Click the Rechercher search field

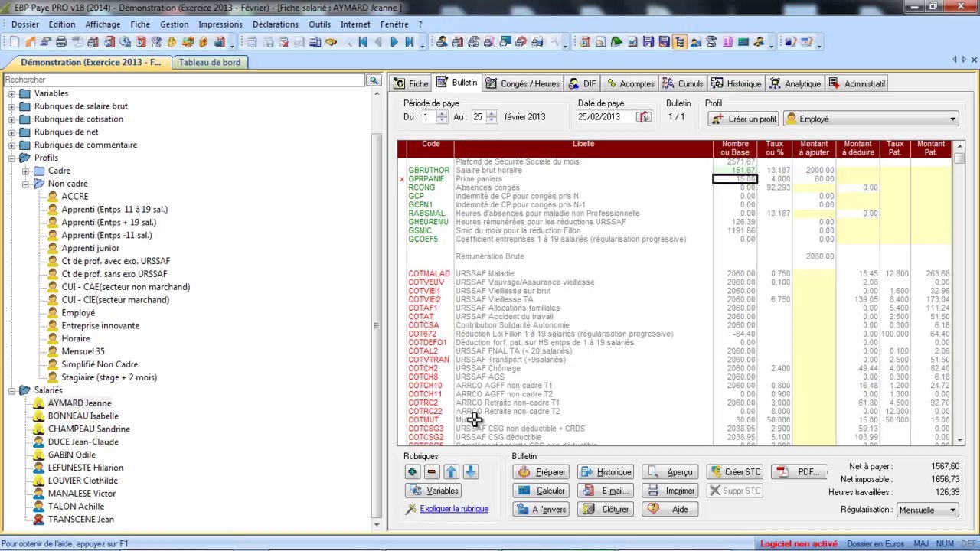[185, 80]
